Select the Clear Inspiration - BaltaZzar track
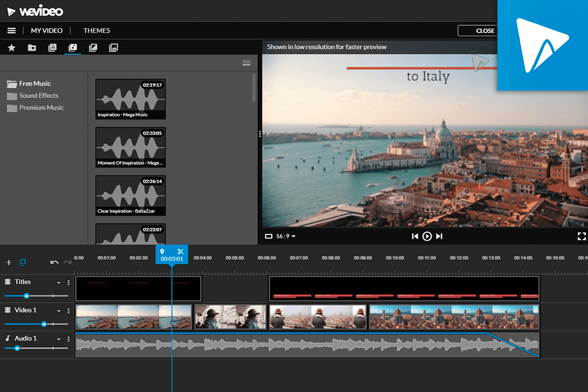 click(x=130, y=195)
